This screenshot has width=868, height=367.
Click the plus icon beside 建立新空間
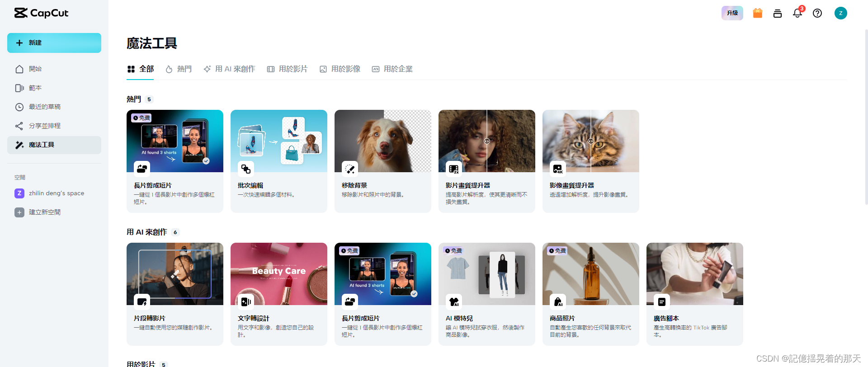(x=19, y=212)
